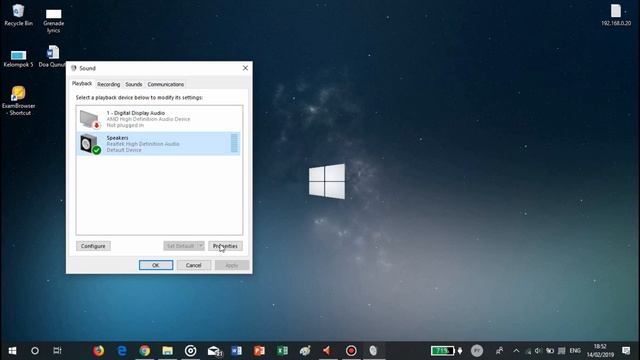Open the Action Center notifications icon
This screenshot has width=640, height=360.
[x=626, y=351]
